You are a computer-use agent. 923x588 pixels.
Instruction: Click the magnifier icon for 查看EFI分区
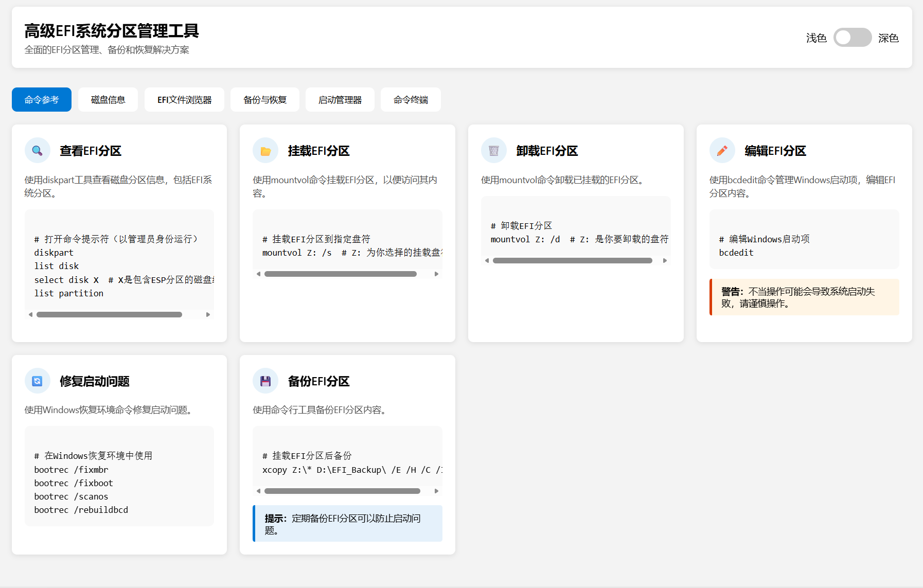tap(37, 151)
